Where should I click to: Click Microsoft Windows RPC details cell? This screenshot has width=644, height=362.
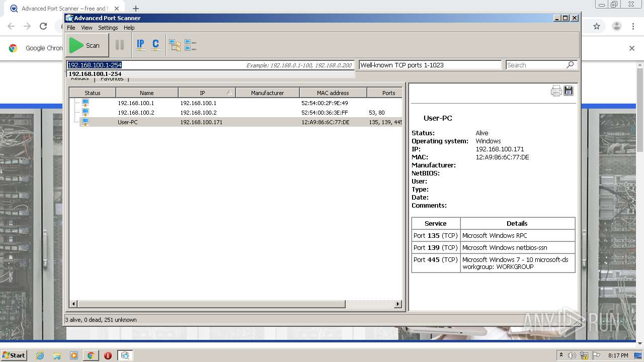pos(518,235)
